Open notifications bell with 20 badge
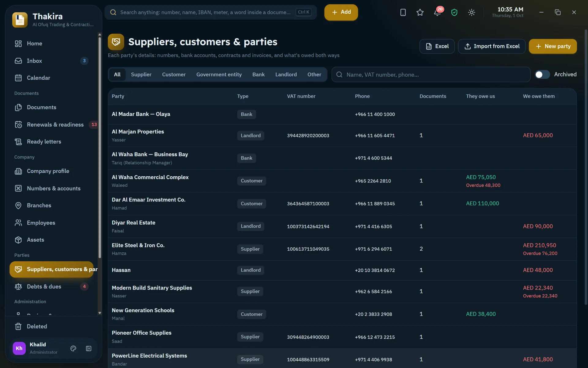Image resolution: width=588 pixels, height=368 pixels. coord(437,12)
